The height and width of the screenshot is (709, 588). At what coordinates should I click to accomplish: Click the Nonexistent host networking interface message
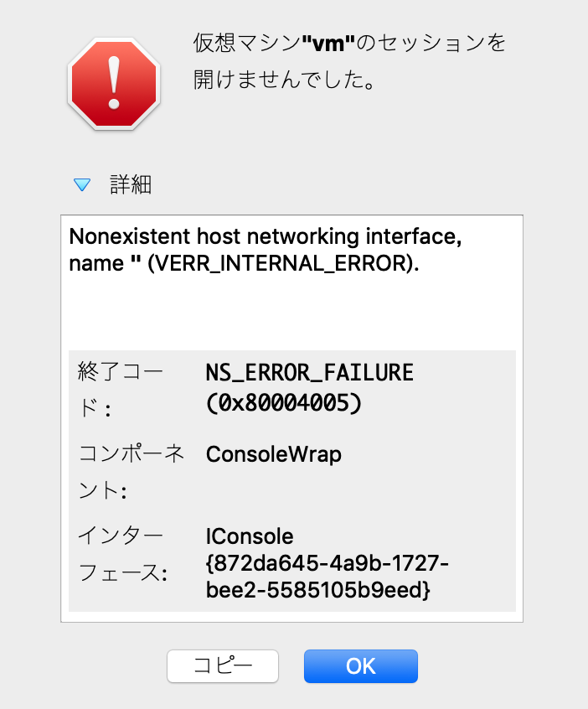[x=266, y=236]
